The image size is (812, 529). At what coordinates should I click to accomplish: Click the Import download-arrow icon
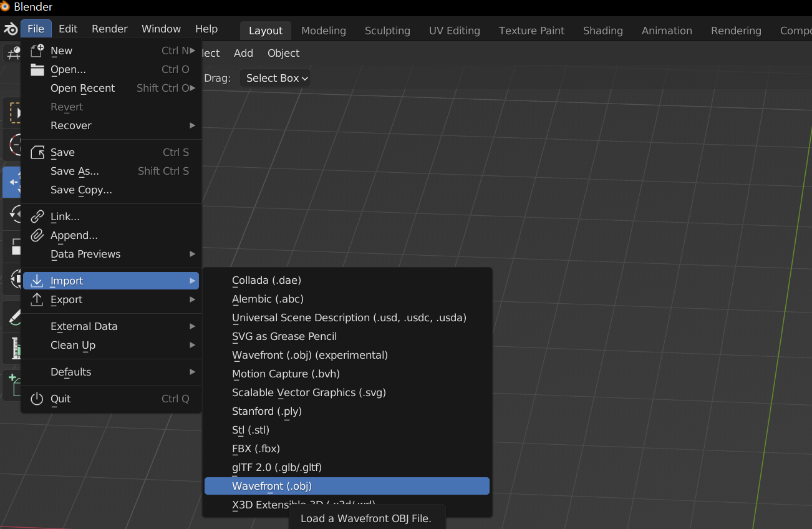pos(37,281)
